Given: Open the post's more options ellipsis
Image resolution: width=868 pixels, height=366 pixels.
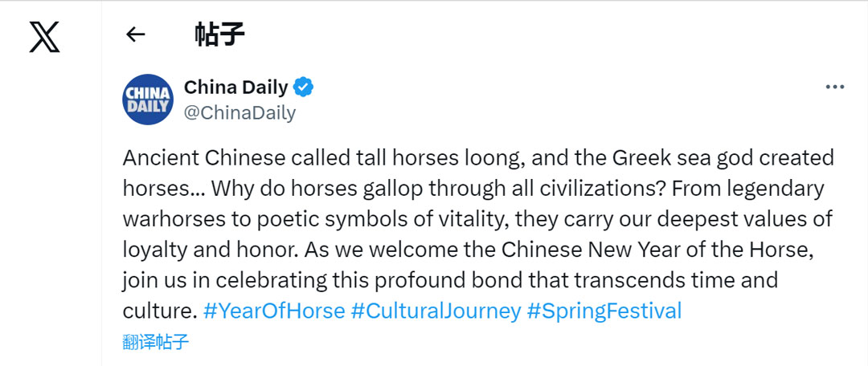Looking at the screenshot, I should 835,87.
